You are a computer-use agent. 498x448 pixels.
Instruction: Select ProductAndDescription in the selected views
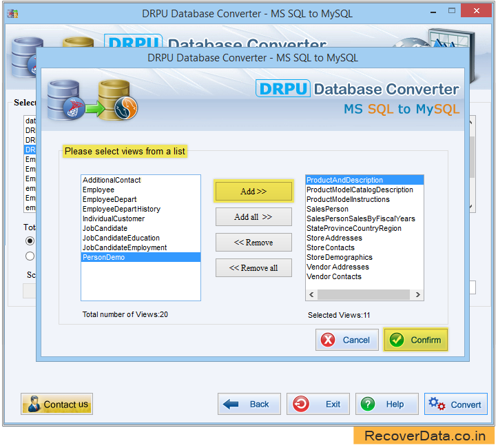pyautogui.click(x=364, y=180)
